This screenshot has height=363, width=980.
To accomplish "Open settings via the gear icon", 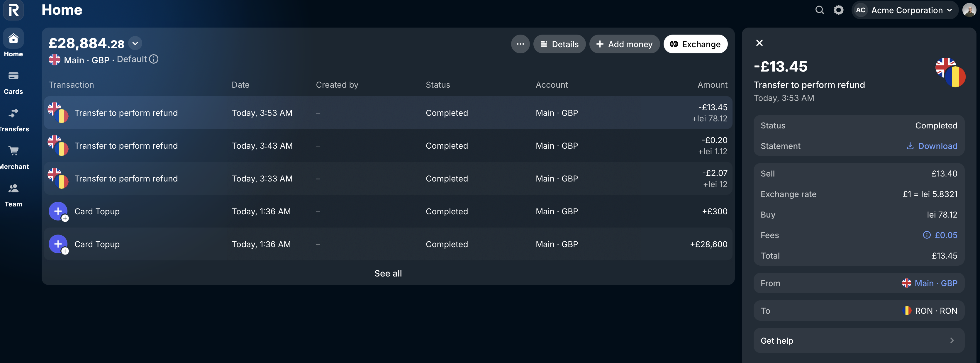I will [838, 10].
